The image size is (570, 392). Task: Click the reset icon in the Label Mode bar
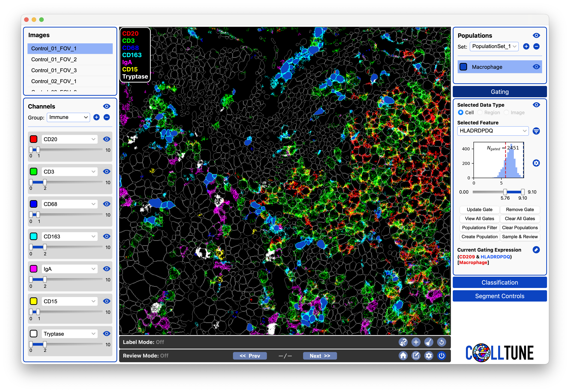pos(441,342)
